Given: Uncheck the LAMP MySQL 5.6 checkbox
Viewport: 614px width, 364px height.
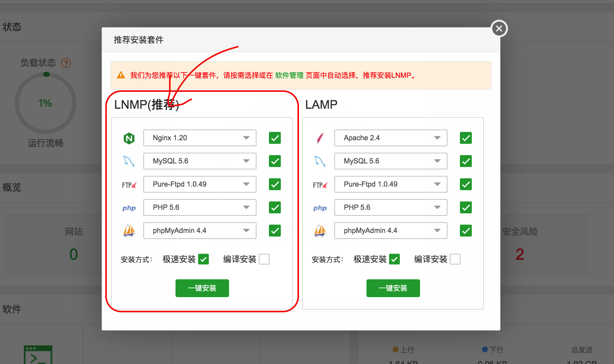Looking at the screenshot, I should (466, 161).
